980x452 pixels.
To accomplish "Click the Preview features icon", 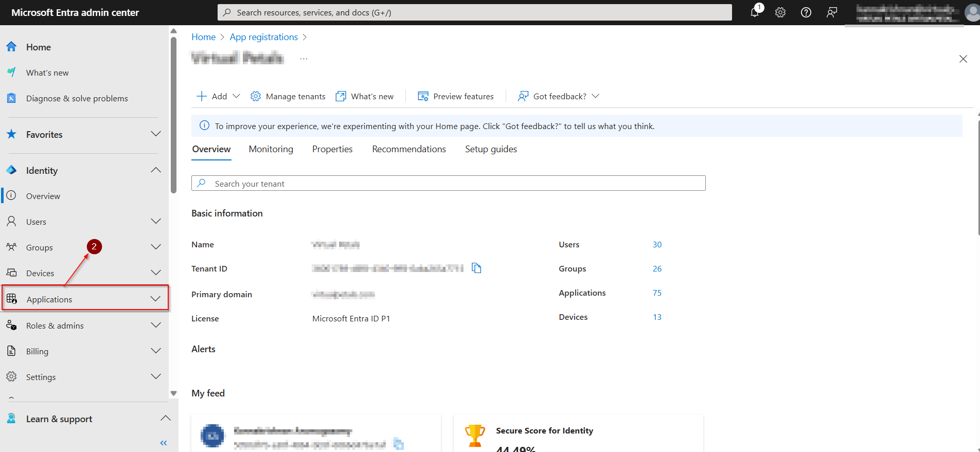I will [x=423, y=96].
